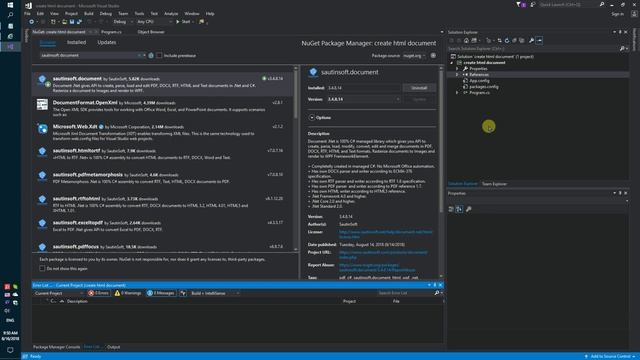Click the Refresh icon in Solution Explorer
This screenshot has height=360, width=640.
coord(507,40)
